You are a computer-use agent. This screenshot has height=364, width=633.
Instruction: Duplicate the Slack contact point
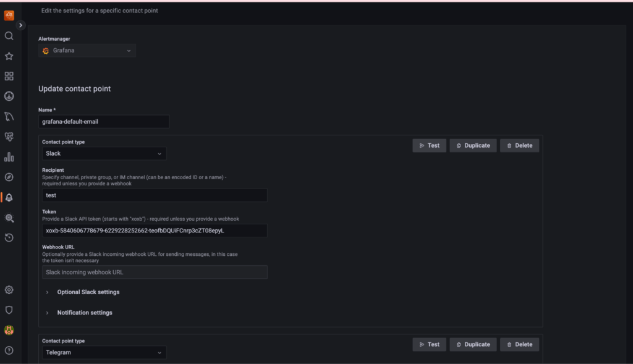click(473, 145)
